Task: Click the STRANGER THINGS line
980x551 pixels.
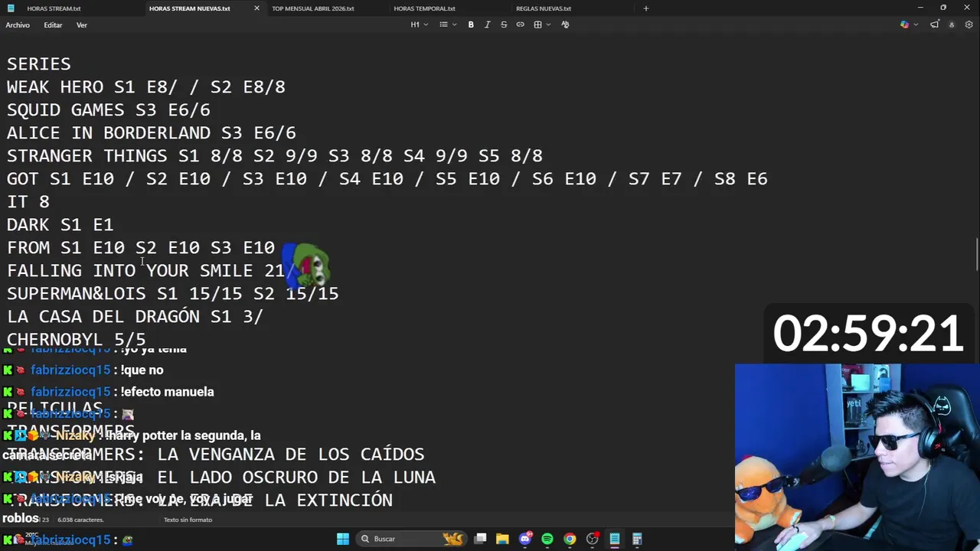Action: tap(275, 156)
